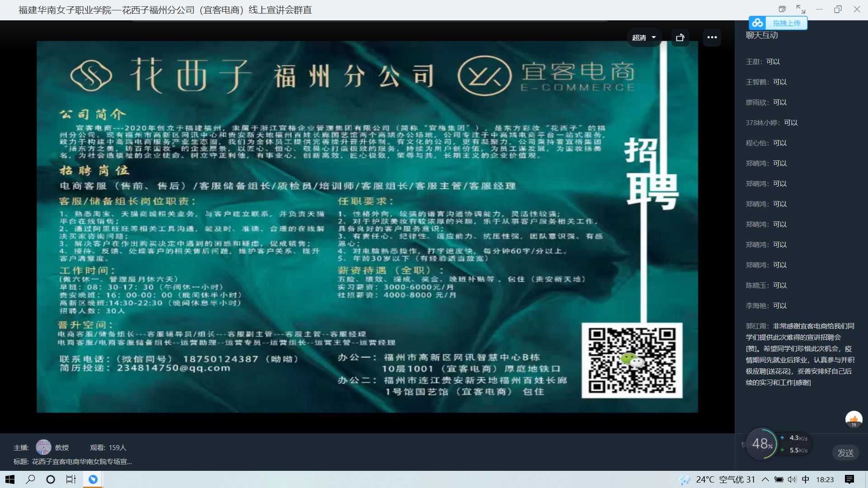Click the weather widget showing 24°C
This screenshot has width=868, height=488.
[719, 479]
